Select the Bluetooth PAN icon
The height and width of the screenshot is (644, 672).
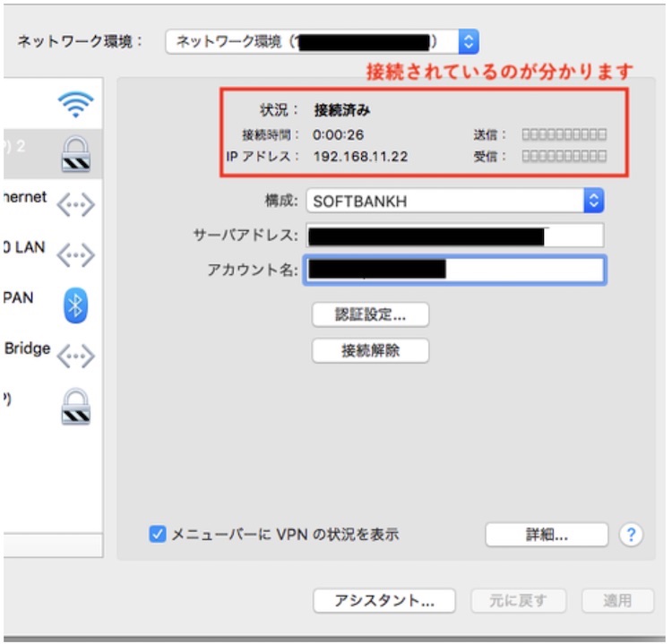pyautogui.click(x=76, y=305)
